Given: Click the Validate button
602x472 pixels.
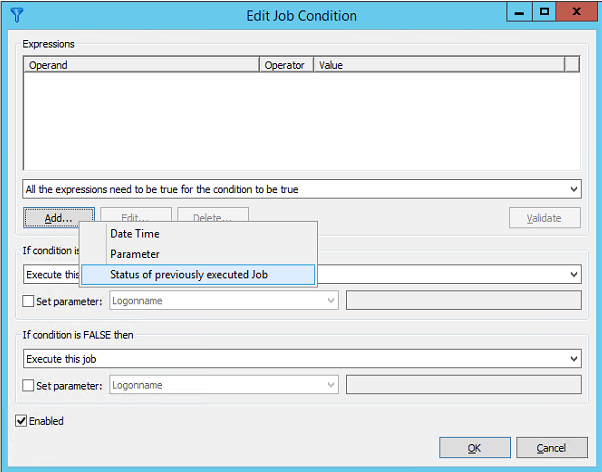Looking at the screenshot, I should tap(544, 218).
